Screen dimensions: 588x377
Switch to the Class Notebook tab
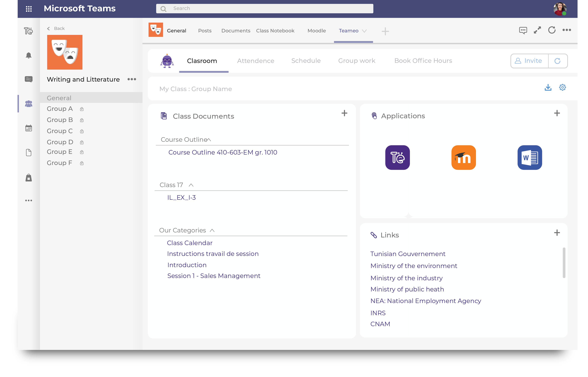click(x=275, y=31)
